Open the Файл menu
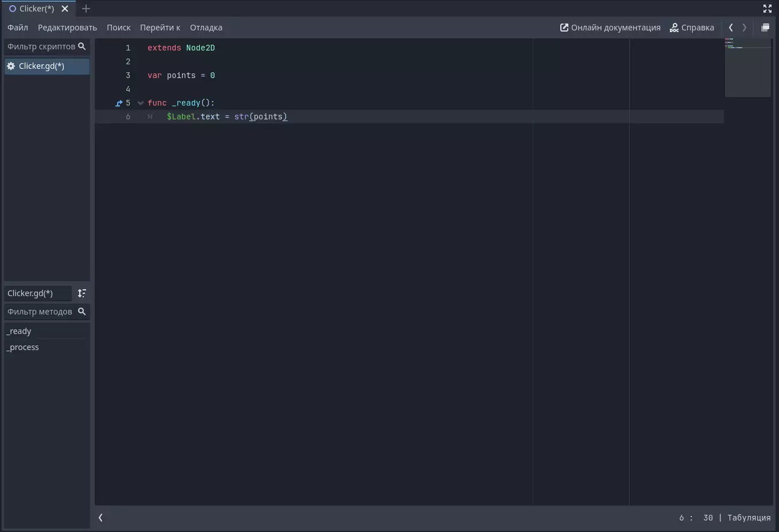 coord(18,28)
